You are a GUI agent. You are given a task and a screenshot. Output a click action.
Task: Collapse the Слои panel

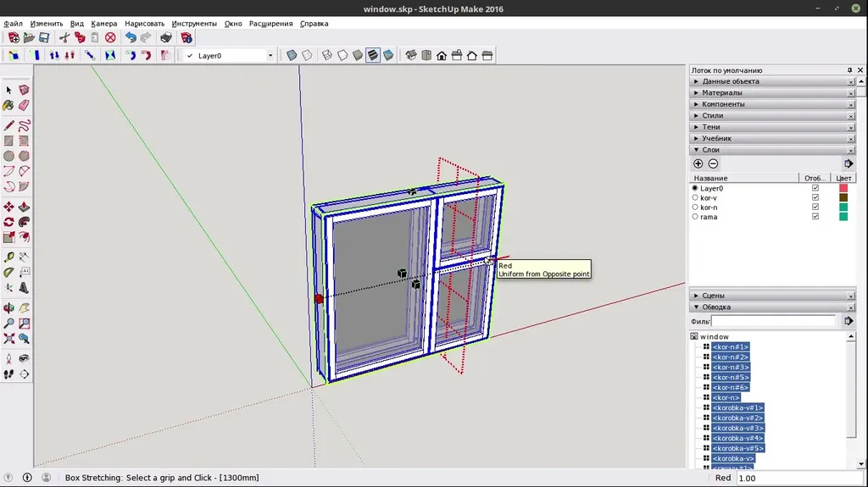[772, 150]
